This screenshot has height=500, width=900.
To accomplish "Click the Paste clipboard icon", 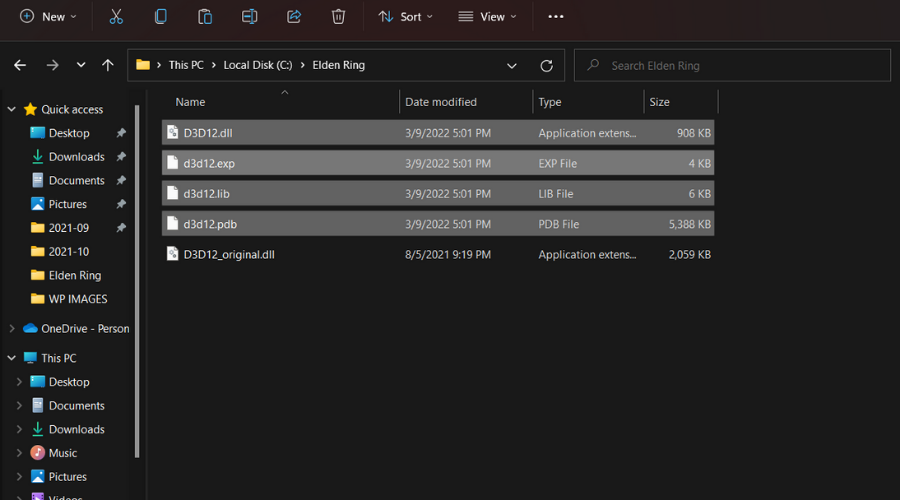I will pos(205,17).
